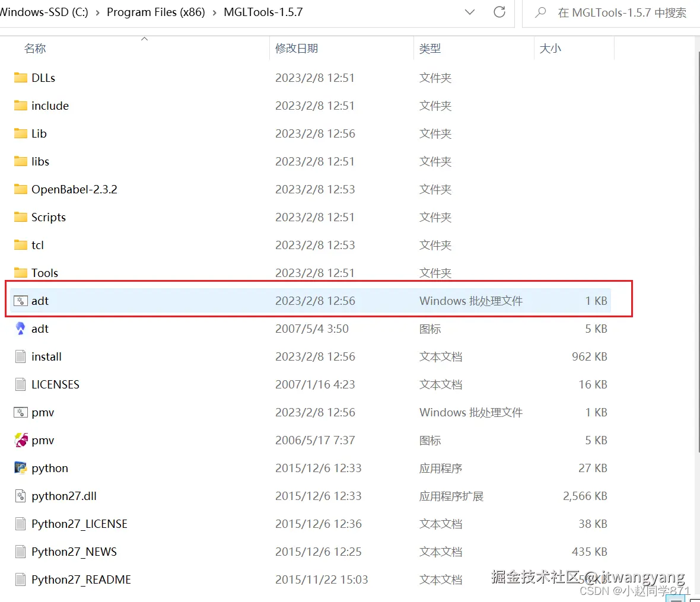Click the Tools folder name text
Image resolution: width=700 pixels, height=602 pixels.
pos(44,273)
